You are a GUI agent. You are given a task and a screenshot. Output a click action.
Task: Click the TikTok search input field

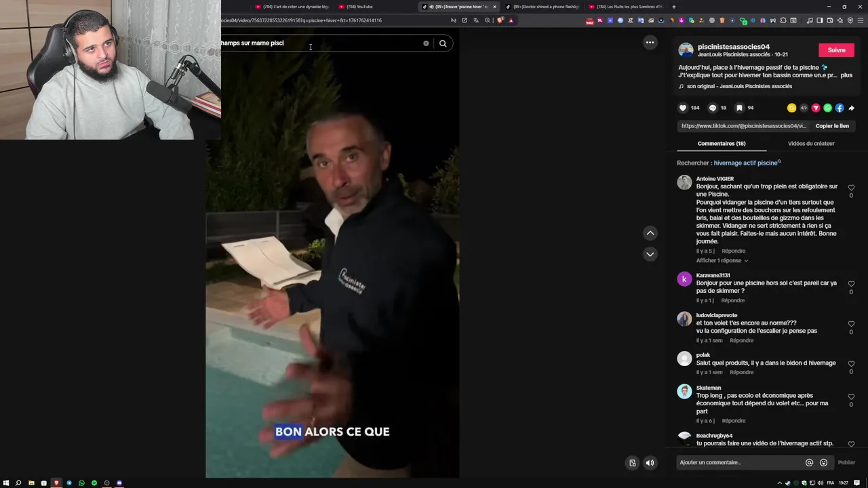point(319,43)
